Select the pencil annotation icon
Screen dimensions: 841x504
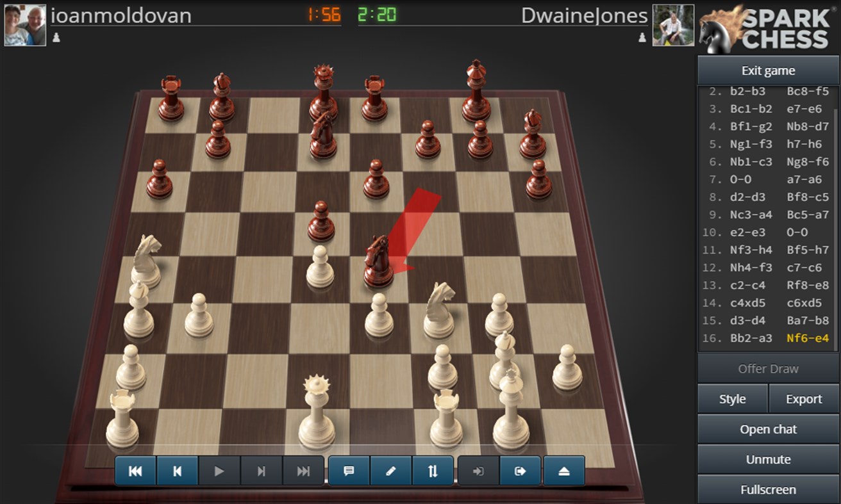(391, 471)
